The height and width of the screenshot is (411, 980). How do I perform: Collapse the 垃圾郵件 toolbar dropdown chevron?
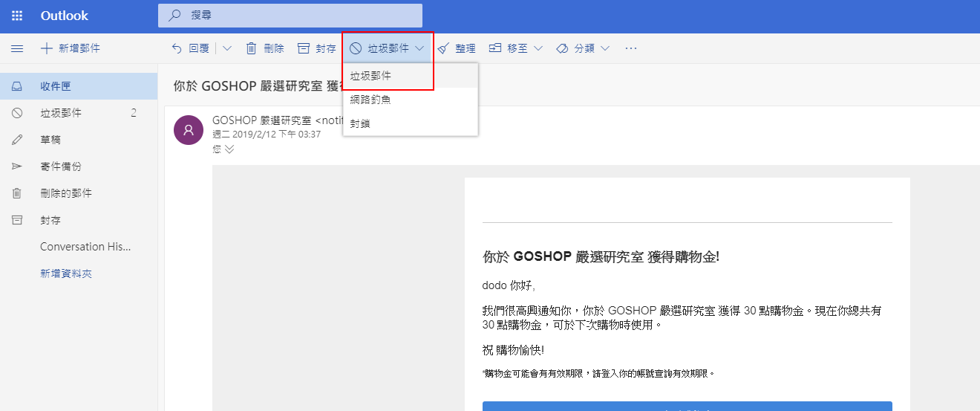coord(419,48)
